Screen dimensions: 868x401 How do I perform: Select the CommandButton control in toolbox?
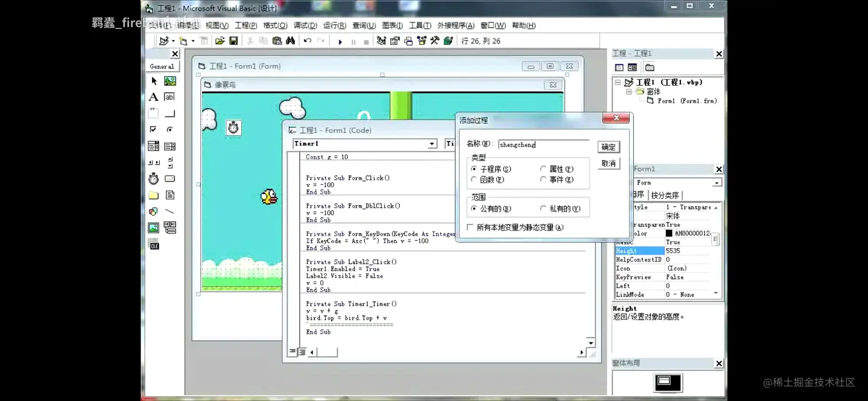coord(170,113)
